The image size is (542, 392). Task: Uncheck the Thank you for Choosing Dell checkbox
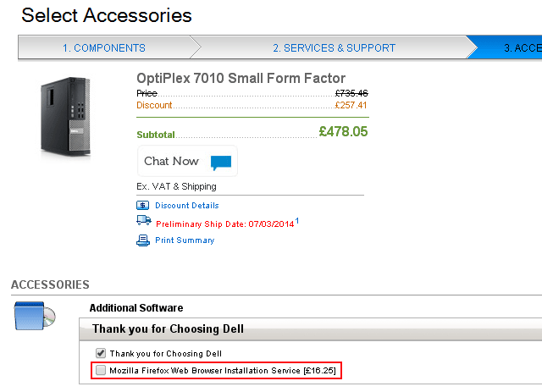tap(101, 353)
